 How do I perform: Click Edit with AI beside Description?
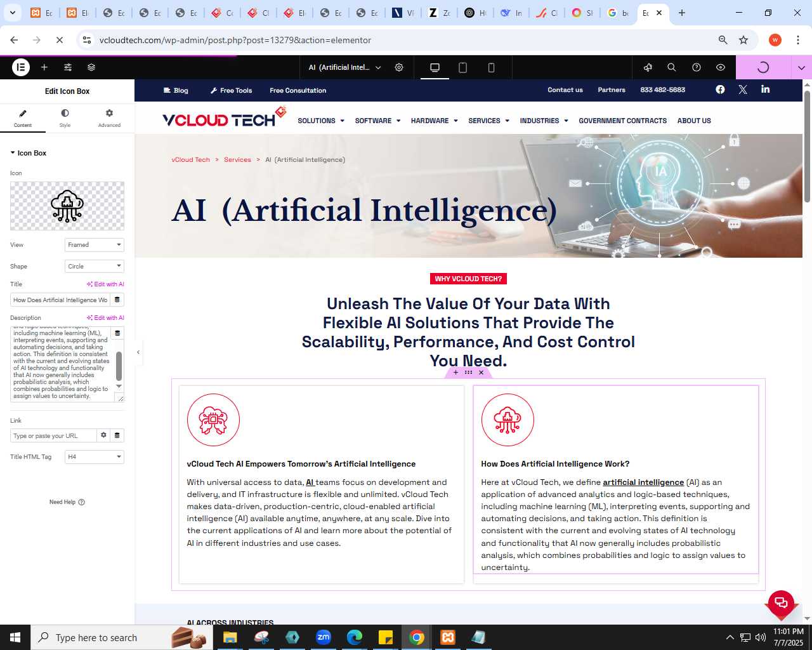click(x=105, y=318)
